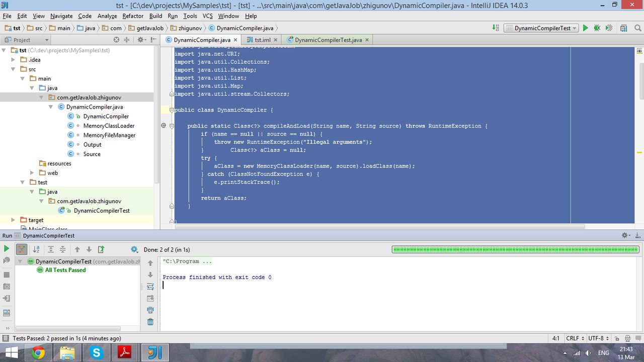The image size is (644, 362).
Task: Open the VCS menu
Action: click(208, 16)
